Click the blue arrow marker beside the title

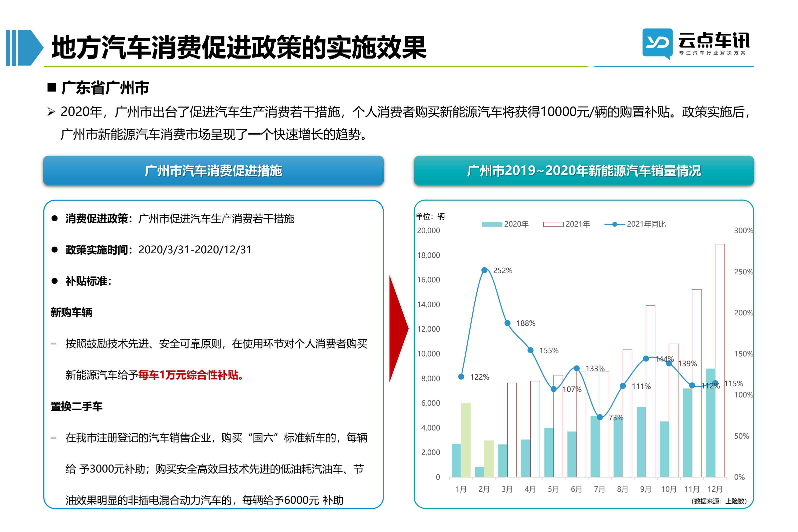[25, 48]
